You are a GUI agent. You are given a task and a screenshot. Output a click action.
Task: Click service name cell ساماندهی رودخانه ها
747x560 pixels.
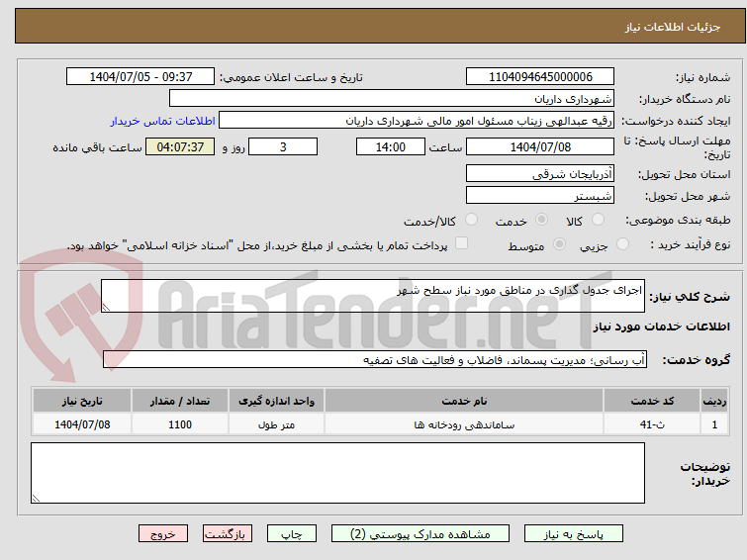464,424
